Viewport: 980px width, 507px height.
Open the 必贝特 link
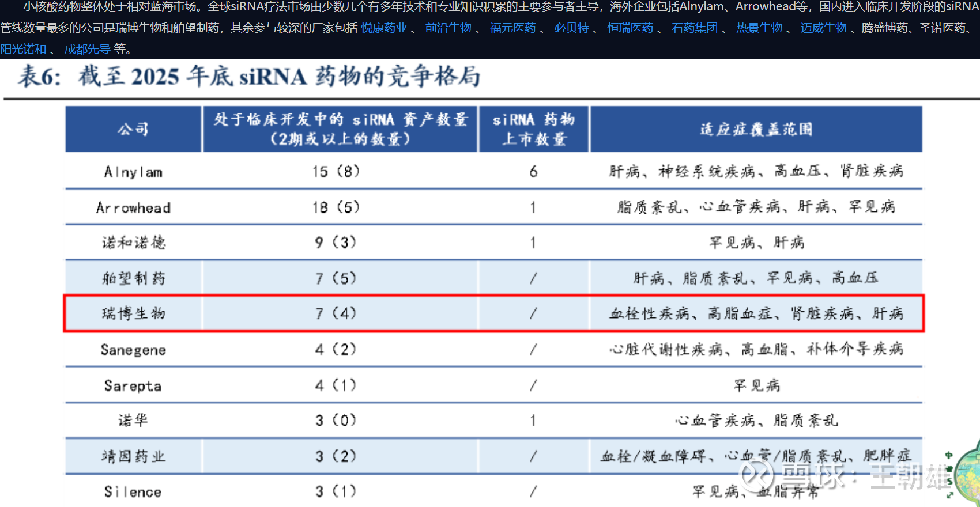[571, 28]
